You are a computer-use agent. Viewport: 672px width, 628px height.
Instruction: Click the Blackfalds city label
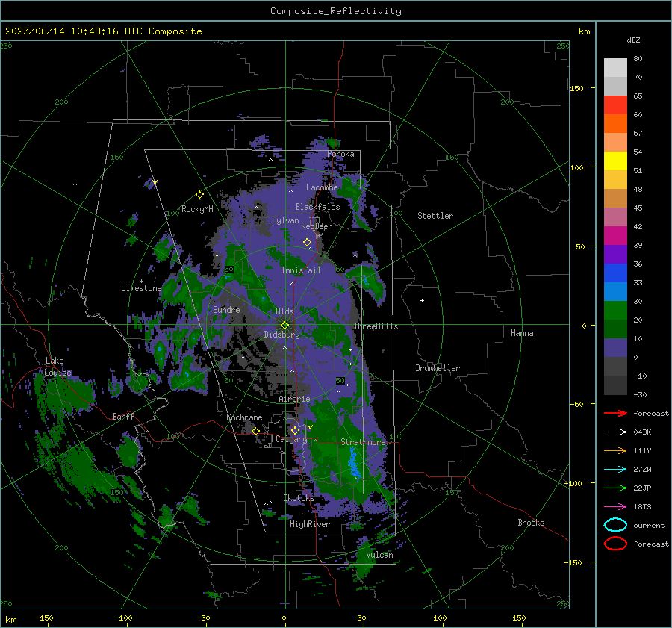[x=317, y=207]
